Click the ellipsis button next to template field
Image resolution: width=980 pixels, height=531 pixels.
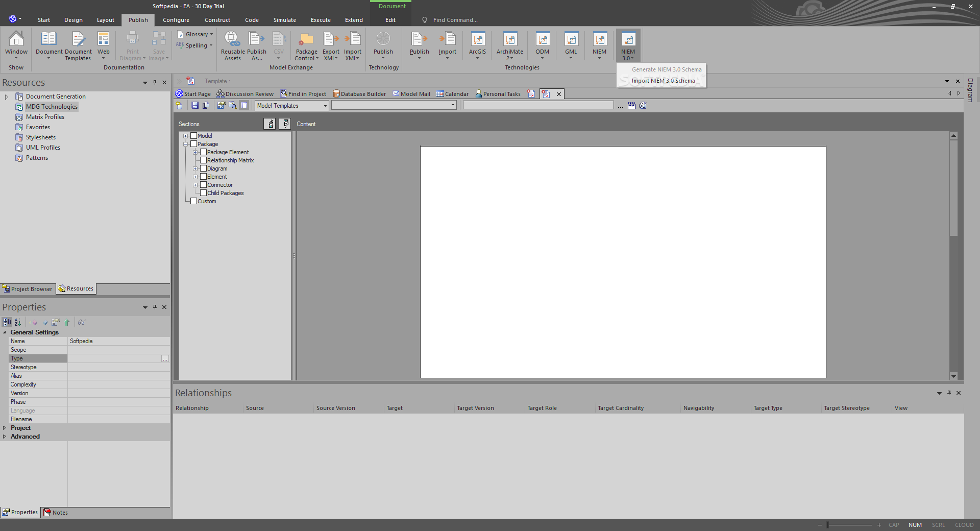point(621,106)
